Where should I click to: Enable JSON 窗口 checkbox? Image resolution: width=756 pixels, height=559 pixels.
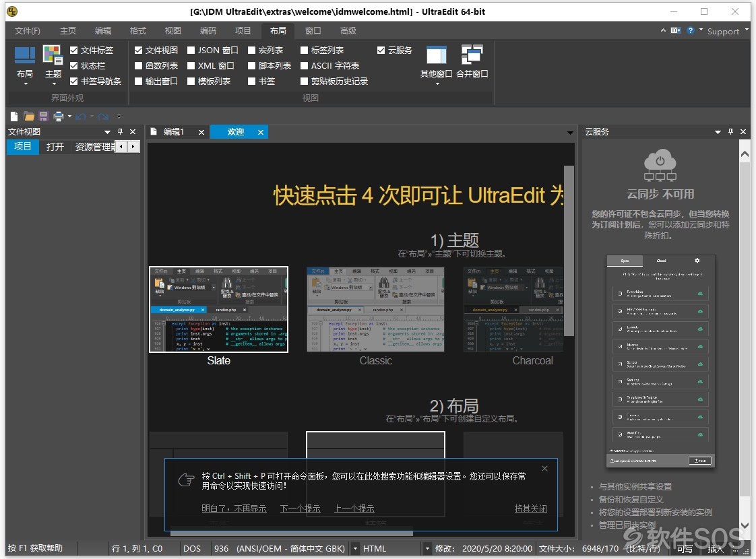[191, 50]
